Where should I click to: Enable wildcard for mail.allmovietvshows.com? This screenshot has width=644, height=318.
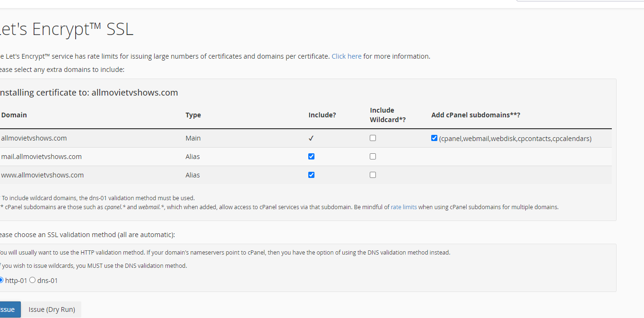[373, 156]
